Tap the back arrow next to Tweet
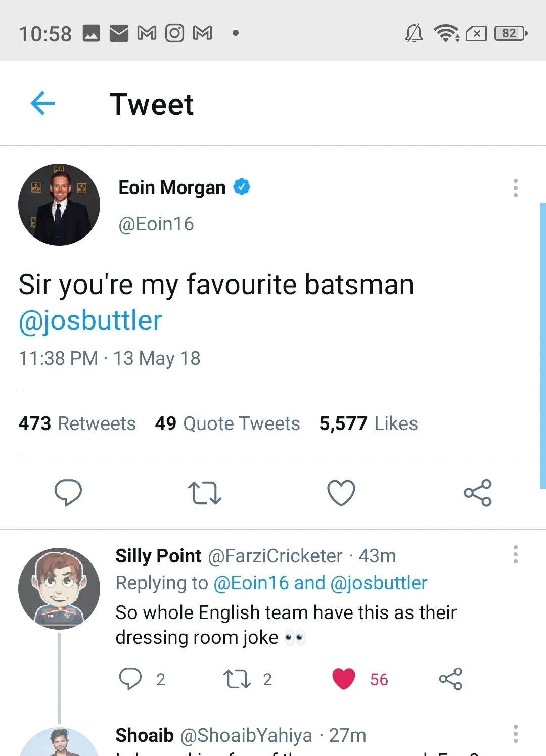This screenshot has height=756, width=546. tap(42, 104)
